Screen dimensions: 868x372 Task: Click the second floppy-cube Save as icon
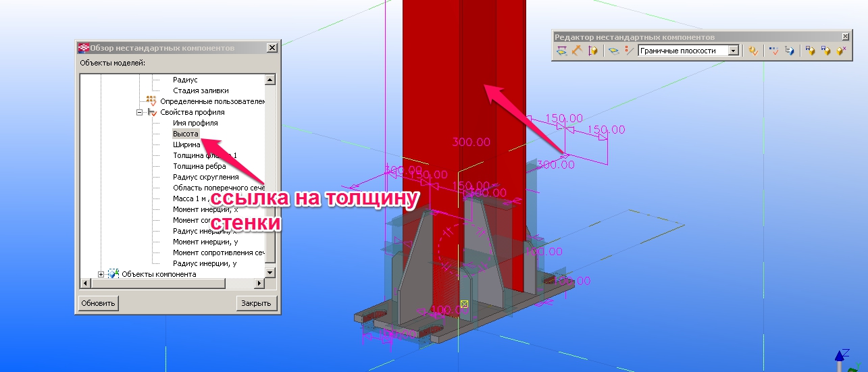[x=825, y=51]
